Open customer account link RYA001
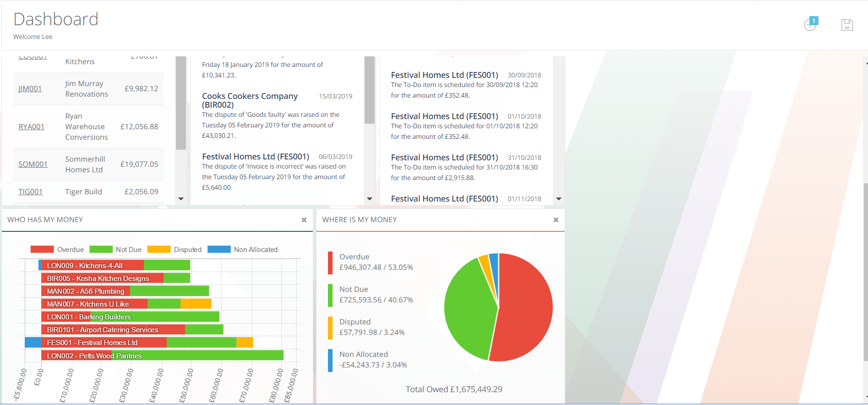 32,126
